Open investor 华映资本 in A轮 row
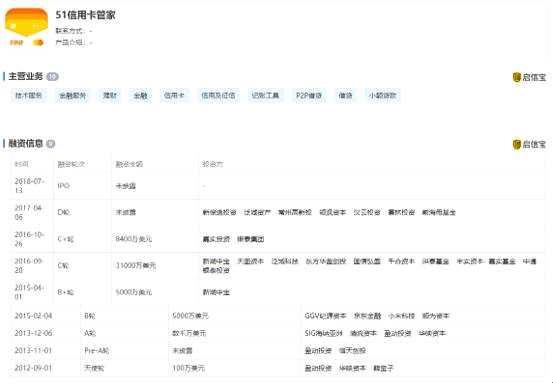Viewport: 553px width, 385px height. coord(432,333)
